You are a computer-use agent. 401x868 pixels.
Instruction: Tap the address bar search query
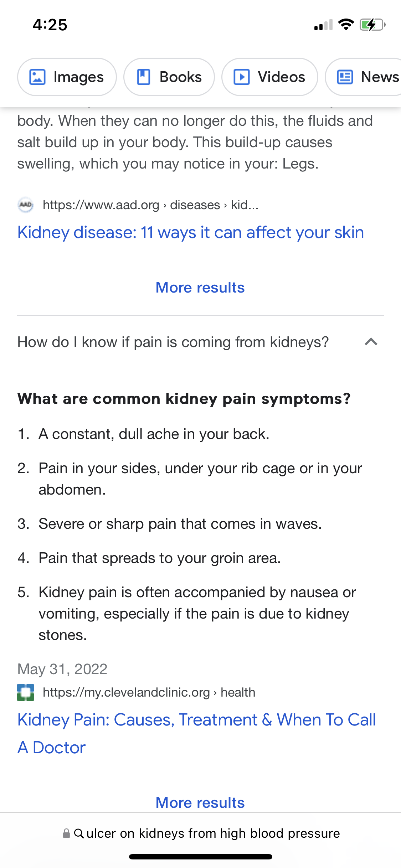click(x=213, y=833)
